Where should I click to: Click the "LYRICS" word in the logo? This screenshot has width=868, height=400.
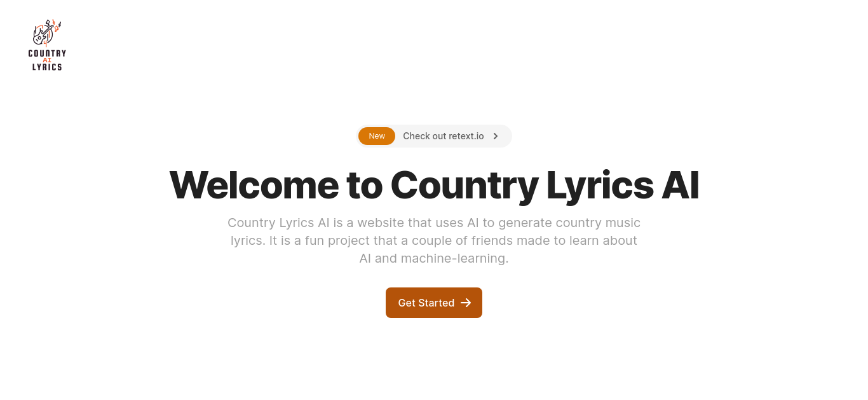pos(47,67)
